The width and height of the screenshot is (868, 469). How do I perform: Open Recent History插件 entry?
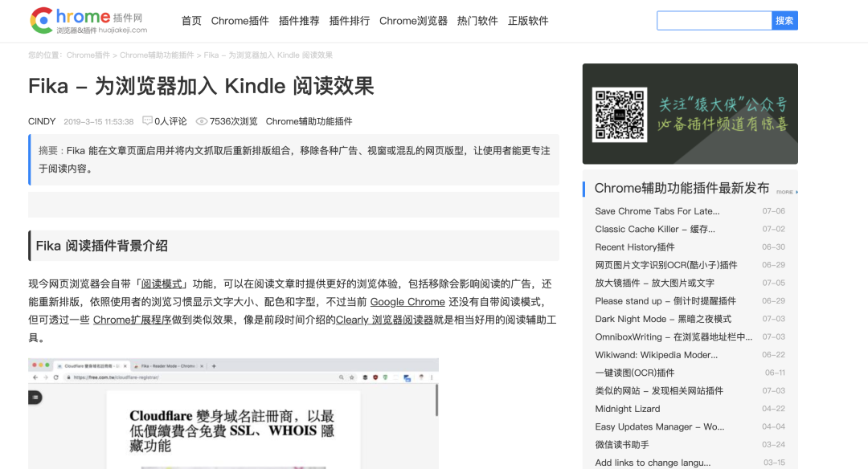click(635, 247)
